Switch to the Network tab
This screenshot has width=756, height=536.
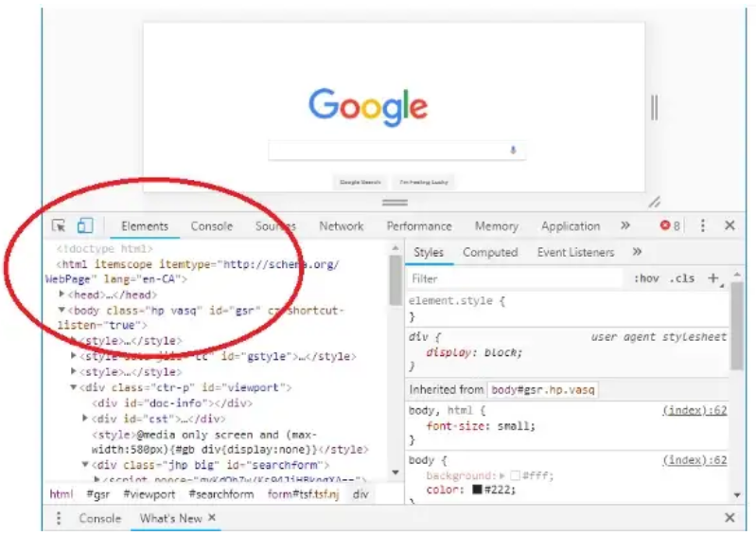[341, 226]
